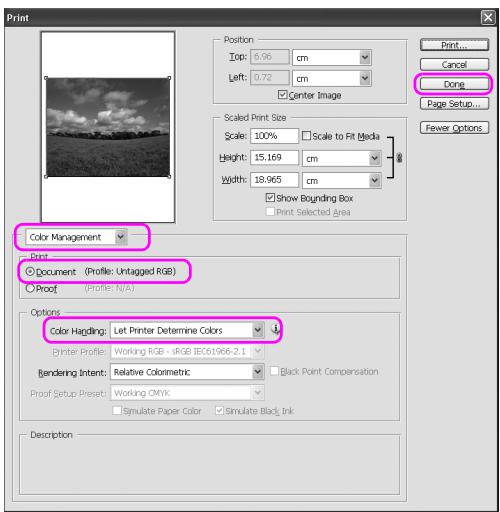This screenshot has width=500, height=512.
Task: Click the 'Description' group label
Action: click(x=51, y=435)
